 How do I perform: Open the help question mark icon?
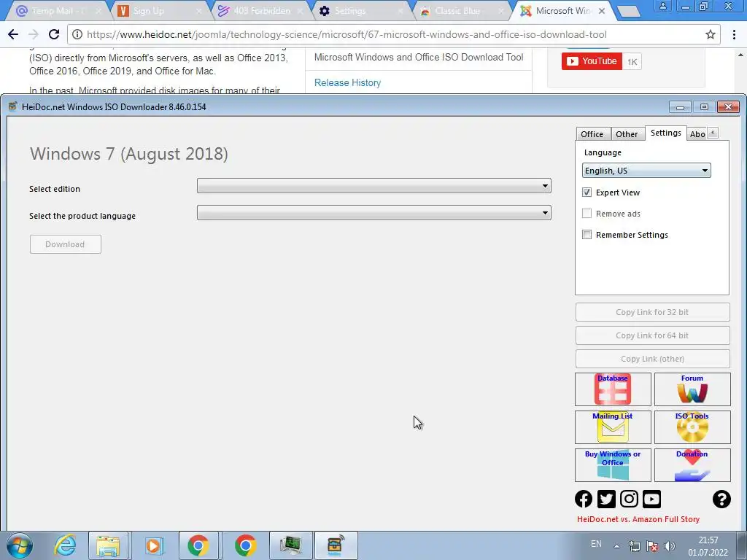tap(721, 499)
